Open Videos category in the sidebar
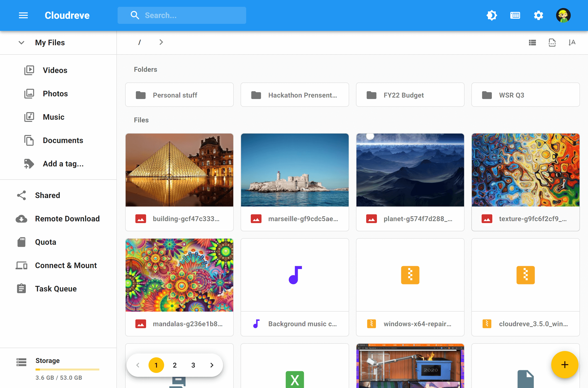 [x=55, y=70]
